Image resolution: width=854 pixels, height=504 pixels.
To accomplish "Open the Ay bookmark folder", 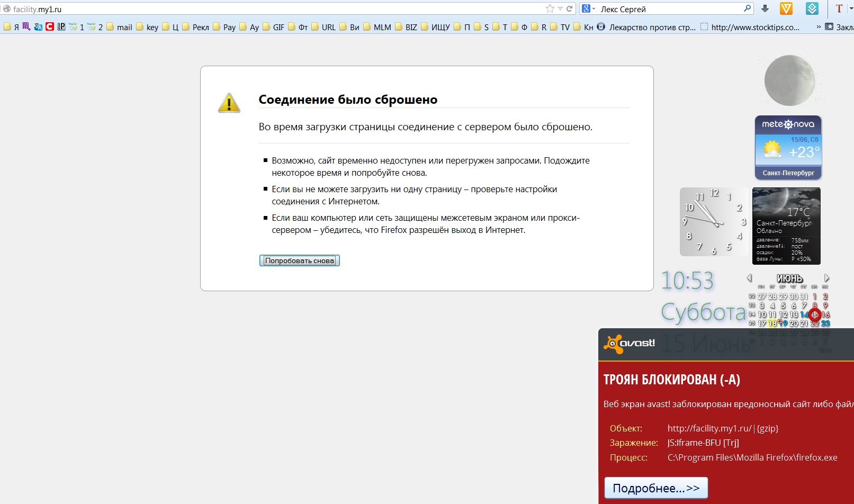I will pyautogui.click(x=249, y=27).
